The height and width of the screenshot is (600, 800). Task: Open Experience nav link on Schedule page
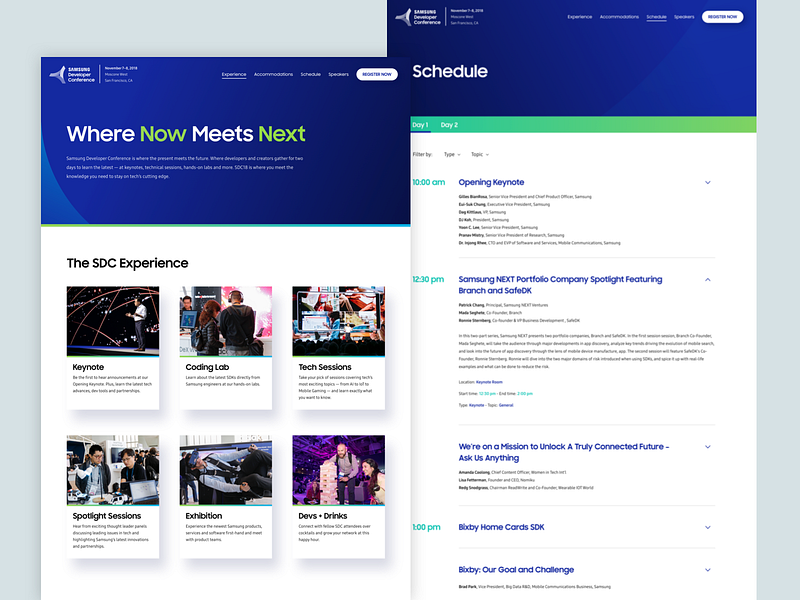point(580,17)
